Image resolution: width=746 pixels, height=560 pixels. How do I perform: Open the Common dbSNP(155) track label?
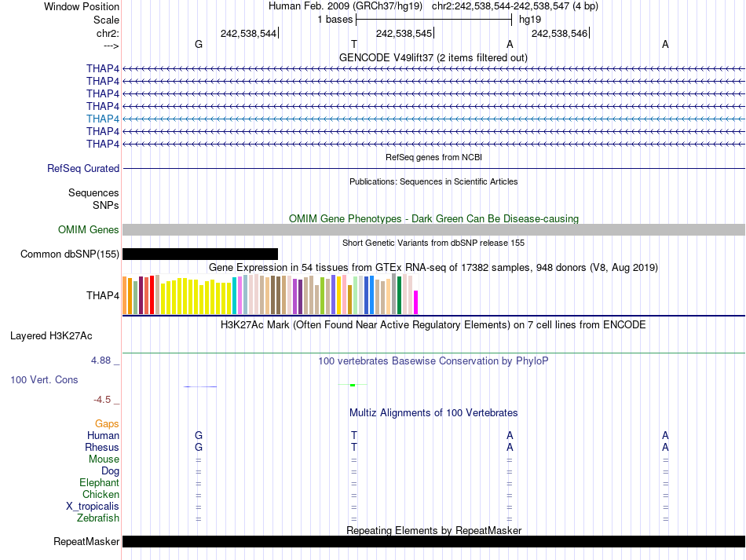click(x=70, y=254)
